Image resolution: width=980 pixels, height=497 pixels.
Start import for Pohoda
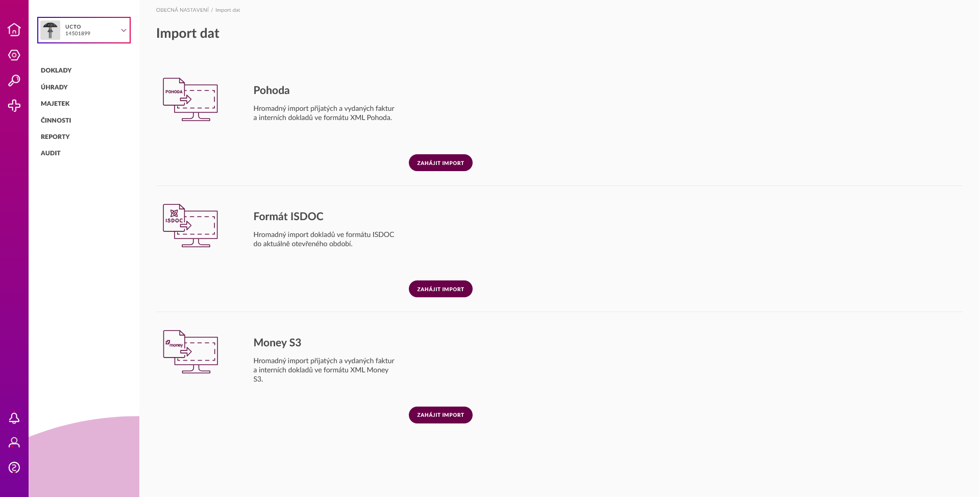click(x=440, y=163)
